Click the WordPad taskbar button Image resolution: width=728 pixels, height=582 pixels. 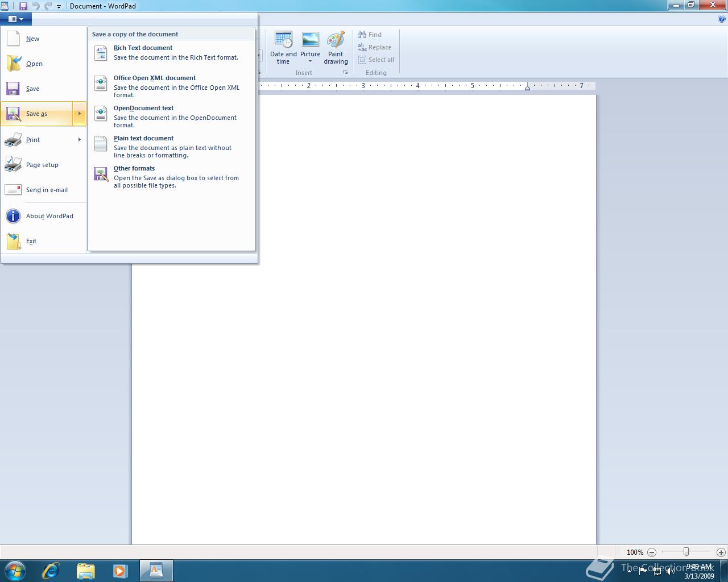pos(156,571)
